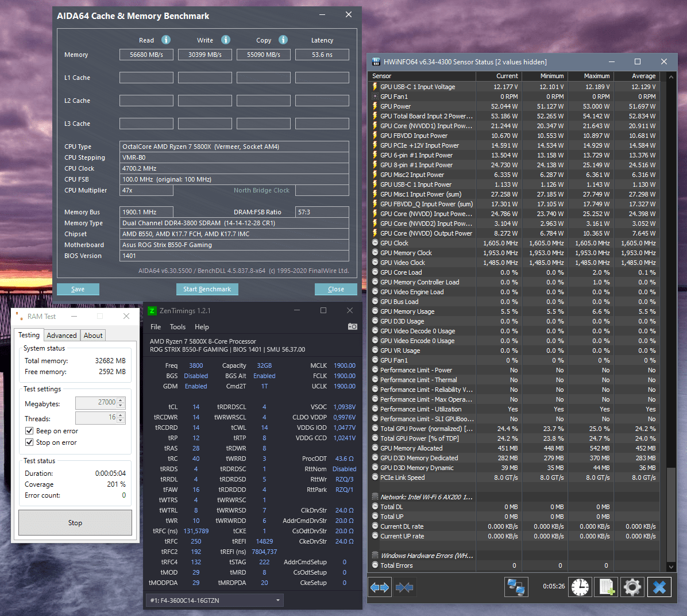
Task: Click the CPU Multiplier 47x field
Action: pyautogui.click(x=146, y=190)
